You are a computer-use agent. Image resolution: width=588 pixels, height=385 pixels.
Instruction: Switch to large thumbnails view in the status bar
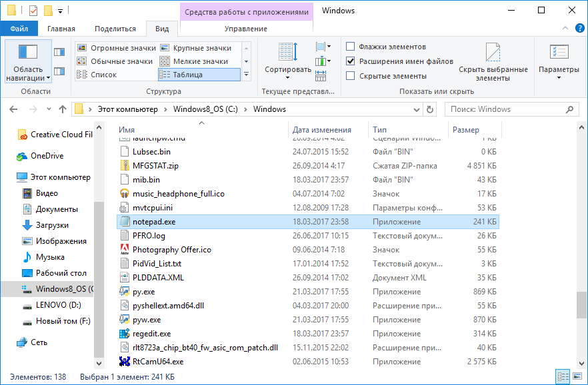click(577, 377)
